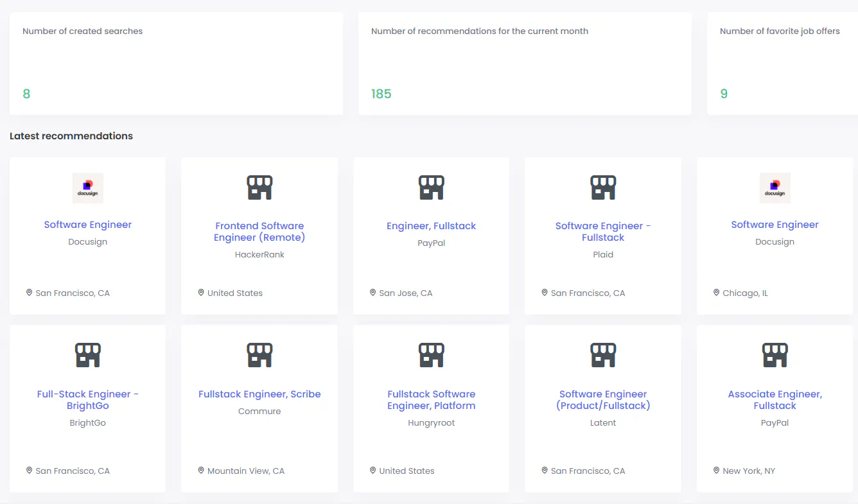Open the Fullstack Software Engineer, Platform job
Image resolution: width=858 pixels, height=504 pixels.
point(432,400)
